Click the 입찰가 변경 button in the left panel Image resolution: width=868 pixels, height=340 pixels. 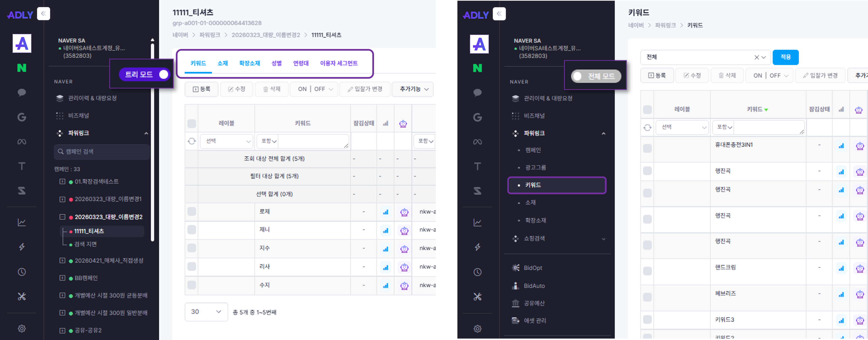[x=365, y=89]
